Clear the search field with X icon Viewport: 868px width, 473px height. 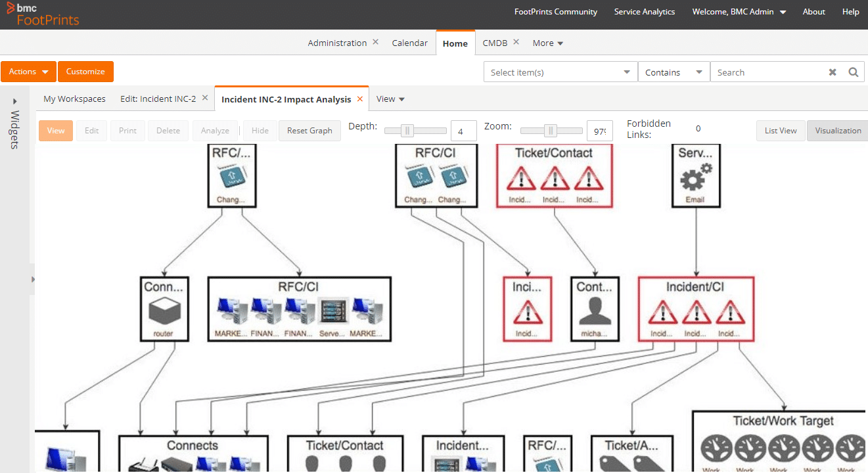tap(833, 72)
